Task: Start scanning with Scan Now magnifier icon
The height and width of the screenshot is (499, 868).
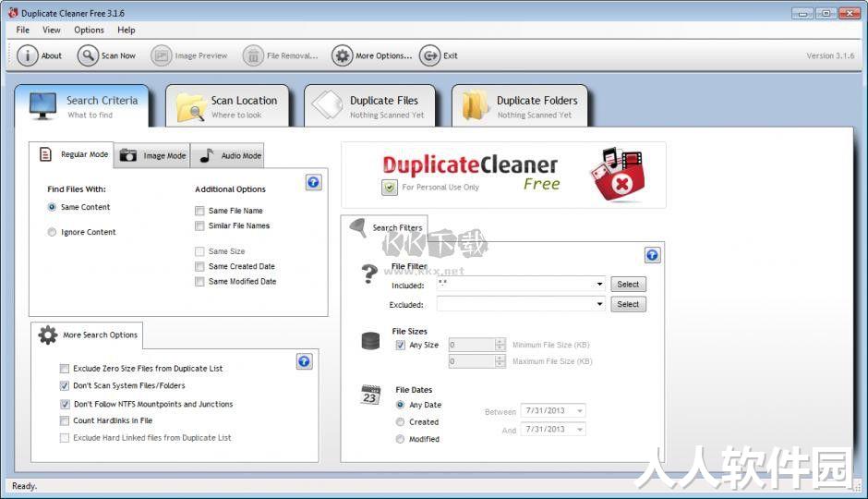Action: coord(88,55)
